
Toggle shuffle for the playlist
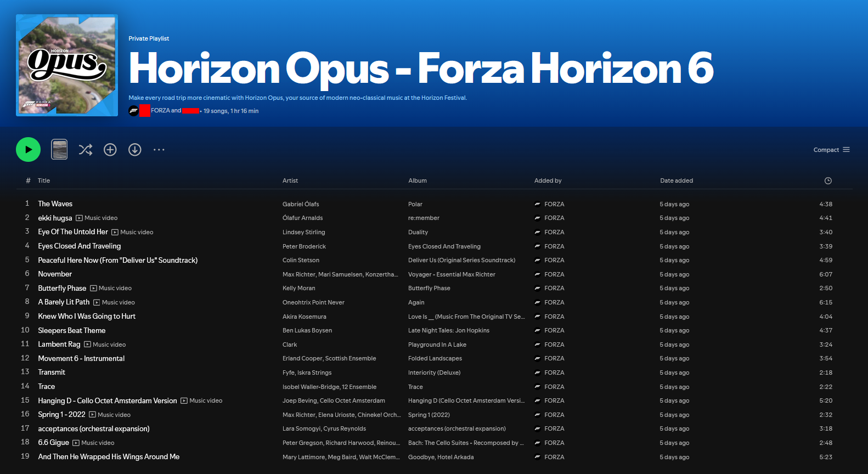click(86, 149)
